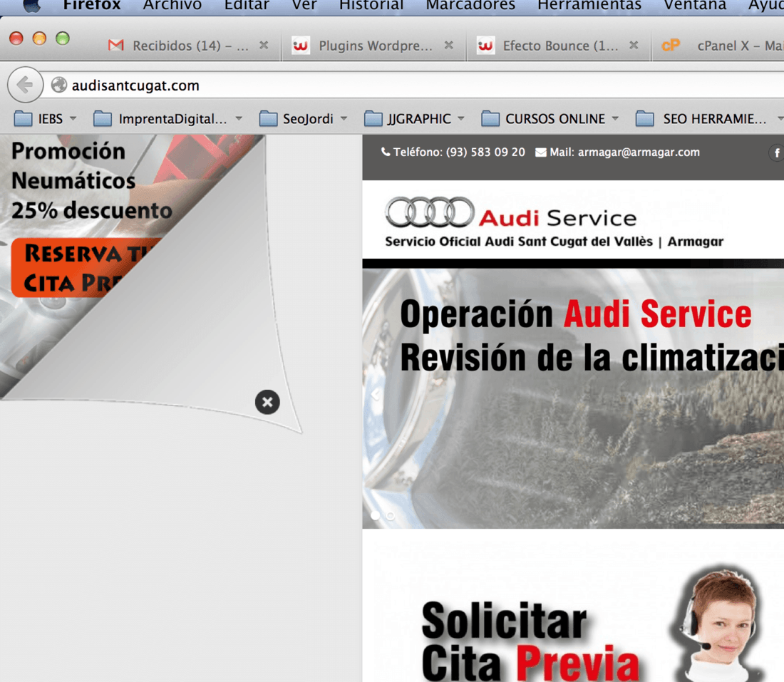
Task: Click the globe site identity icon
Action: (59, 85)
